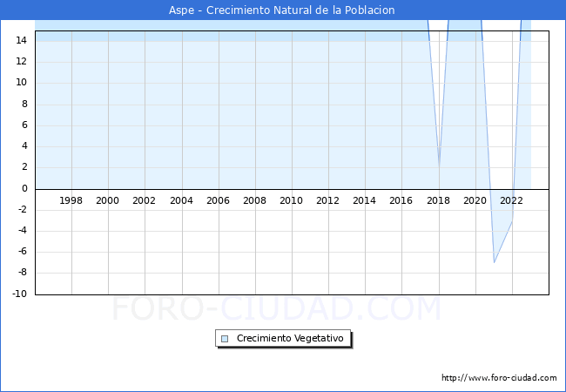566x392 pixels.
Task: Click x-axis year label 2012
Action: (x=327, y=200)
